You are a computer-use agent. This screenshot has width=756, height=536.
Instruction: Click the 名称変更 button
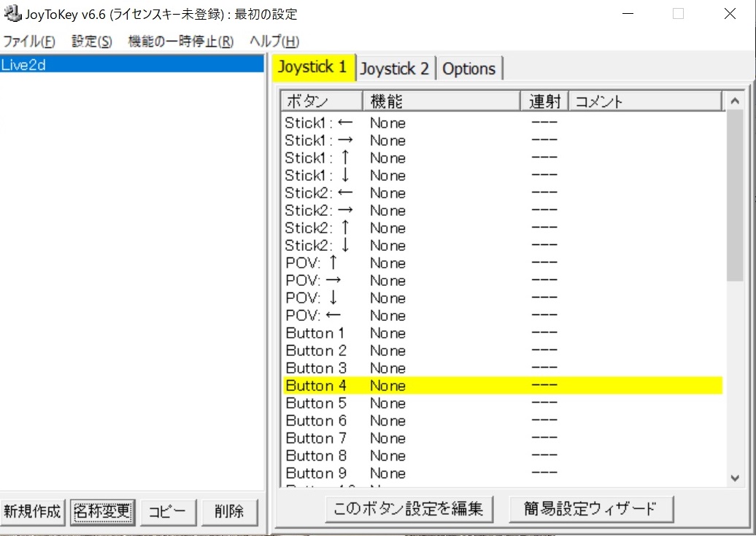(x=102, y=512)
